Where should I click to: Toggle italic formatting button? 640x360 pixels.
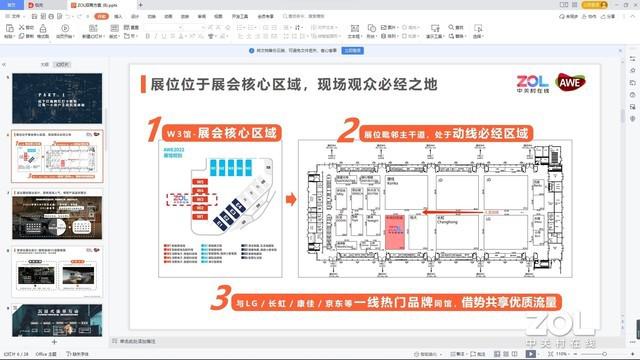156,36
